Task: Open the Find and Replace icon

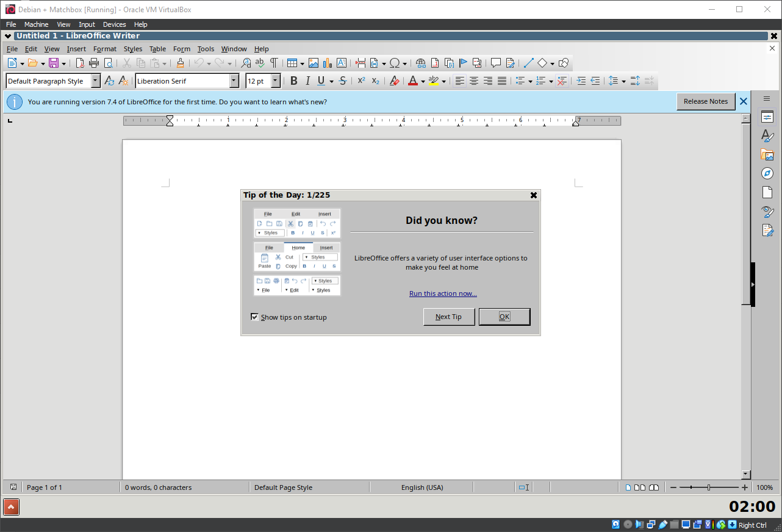Action: tap(246, 62)
